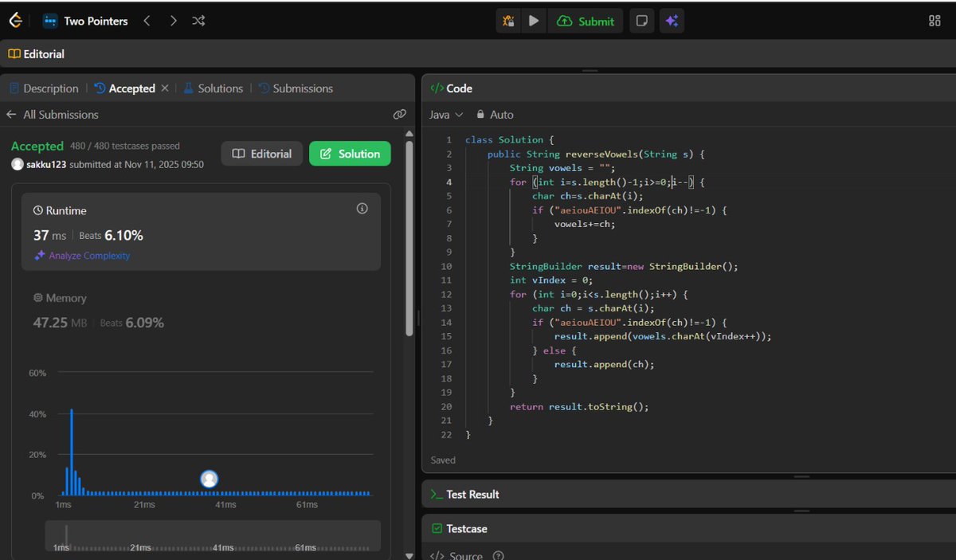This screenshot has height=560, width=956.
Task: Open the layout grid icon top right
Action: pyautogui.click(x=934, y=20)
